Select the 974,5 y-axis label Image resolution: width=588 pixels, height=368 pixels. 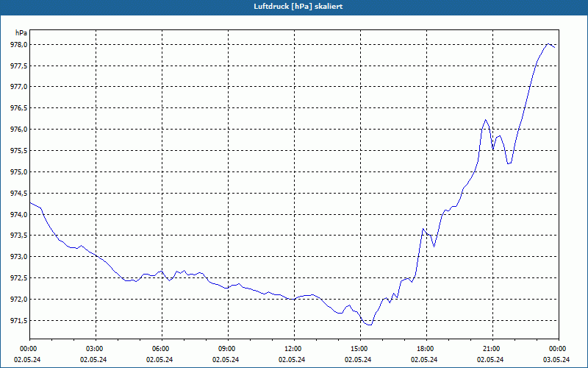tap(19, 194)
